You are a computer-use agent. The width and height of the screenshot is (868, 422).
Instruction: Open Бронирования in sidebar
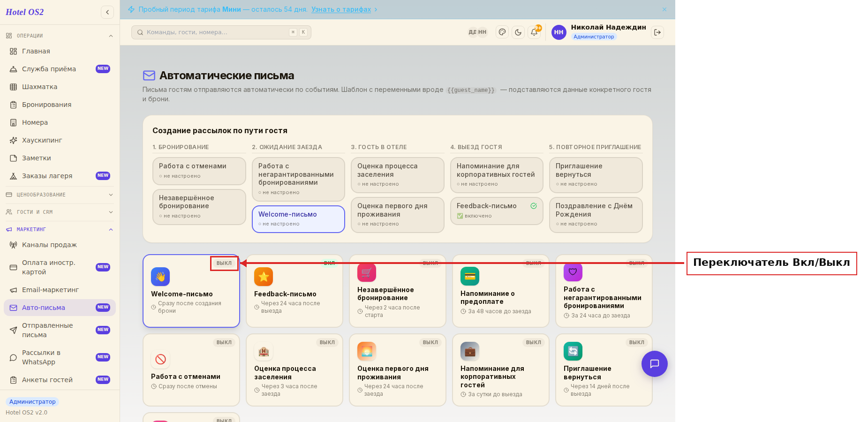coord(60,105)
